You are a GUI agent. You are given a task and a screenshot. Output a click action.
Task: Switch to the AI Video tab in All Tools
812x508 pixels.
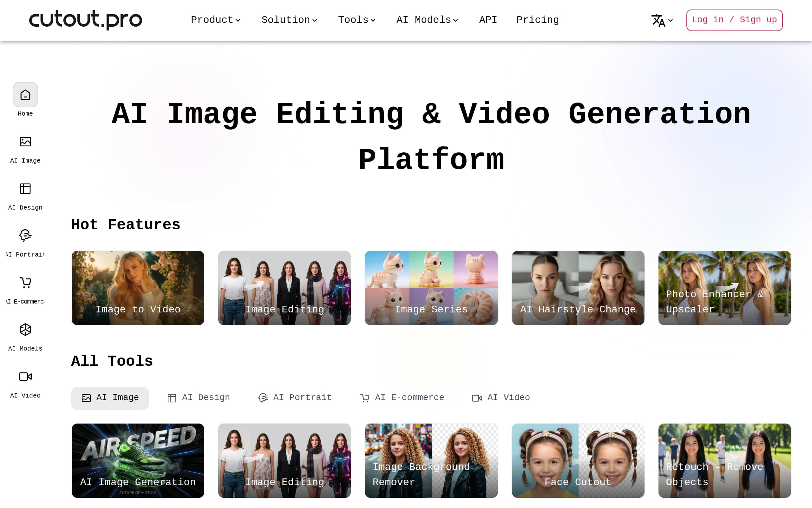(501, 398)
